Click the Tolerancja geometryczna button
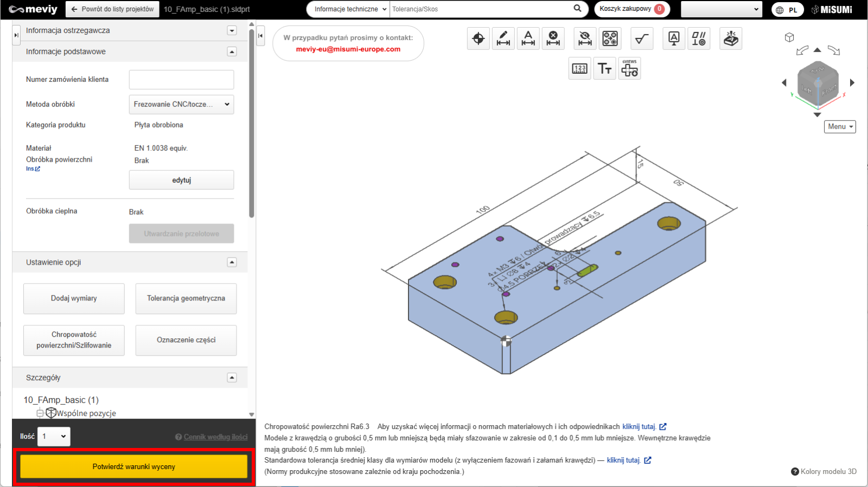The height and width of the screenshot is (487, 868). [x=186, y=299]
